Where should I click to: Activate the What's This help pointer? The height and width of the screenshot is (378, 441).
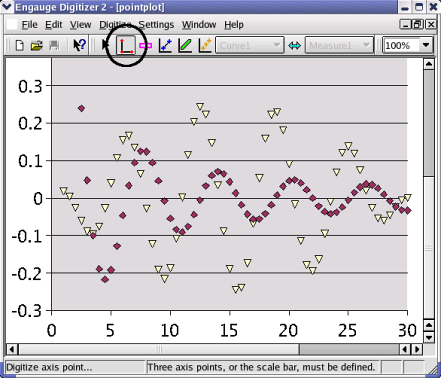[x=79, y=45]
